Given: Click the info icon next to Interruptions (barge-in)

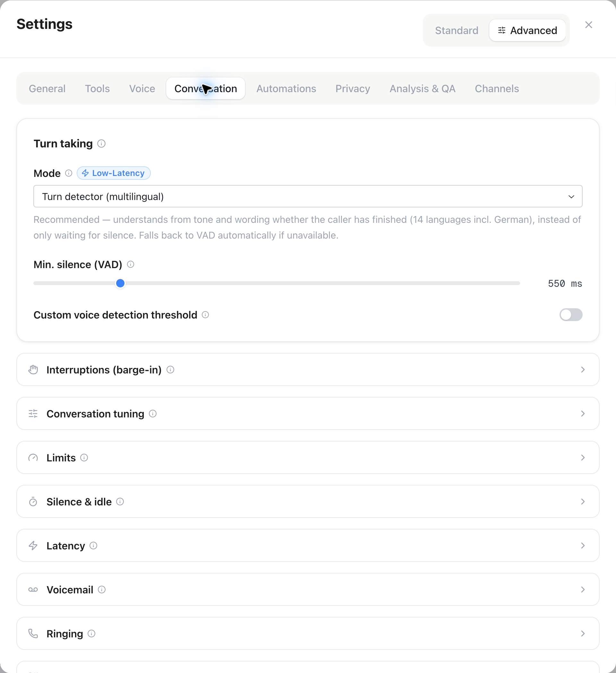Looking at the screenshot, I should tap(170, 370).
